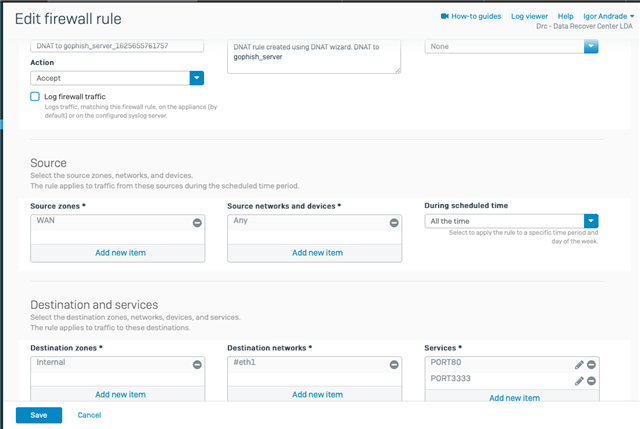Click the How-to guides video camera icon
The image size is (640, 429).
444,16
